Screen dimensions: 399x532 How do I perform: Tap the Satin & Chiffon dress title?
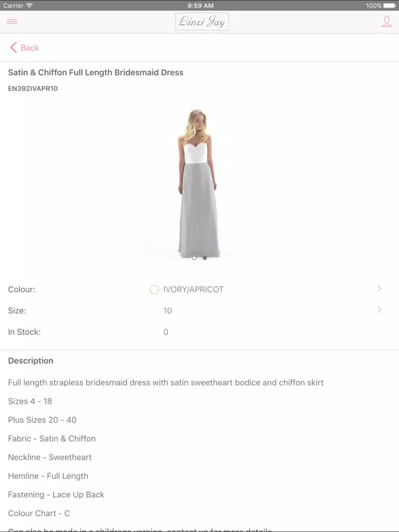(x=96, y=72)
